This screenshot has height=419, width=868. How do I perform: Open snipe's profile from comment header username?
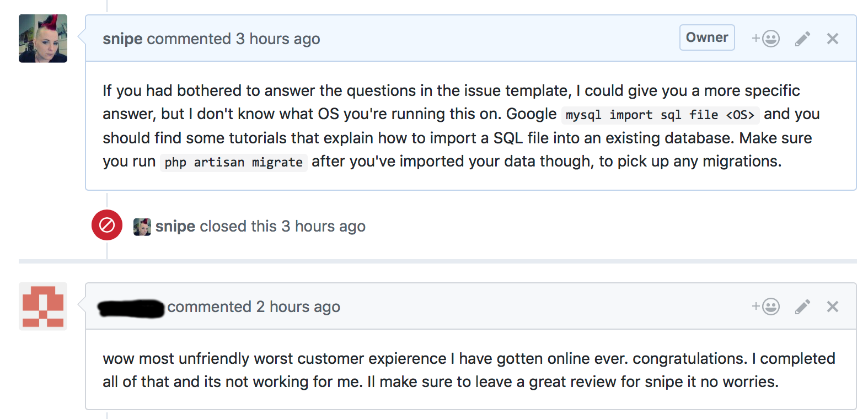pyautogui.click(x=122, y=39)
